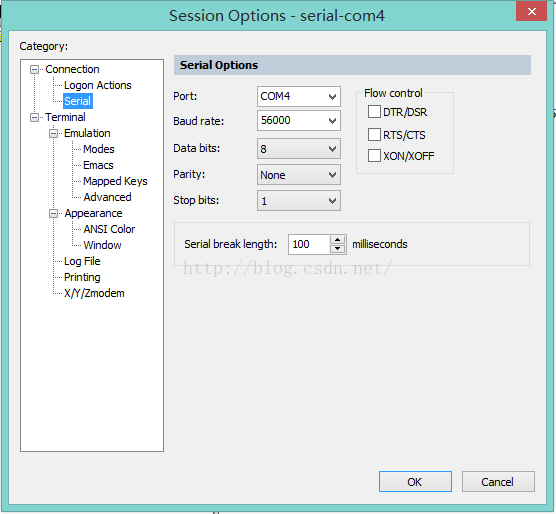The height and width of the screenshot is (514, 556).
Task: Cancel the Session Options dialog
Action: 498,482
